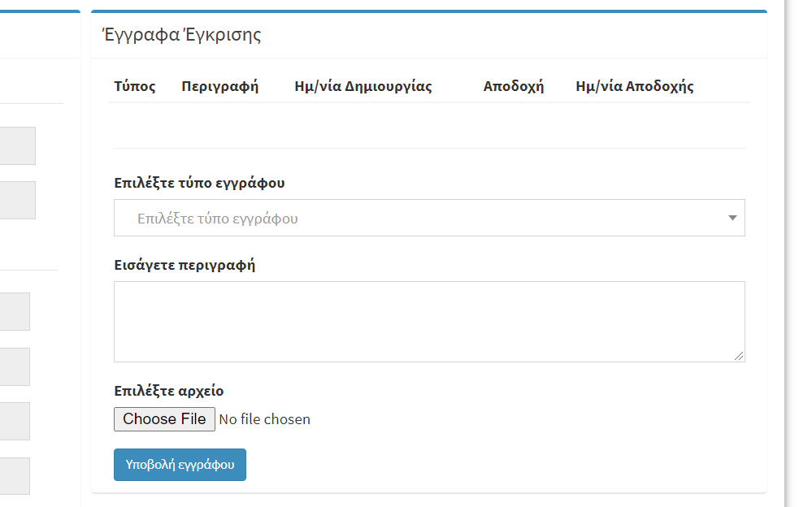Click the 'Αποδοχή' column header
Screen dimensions: 812x507
(x=513, y=86)
